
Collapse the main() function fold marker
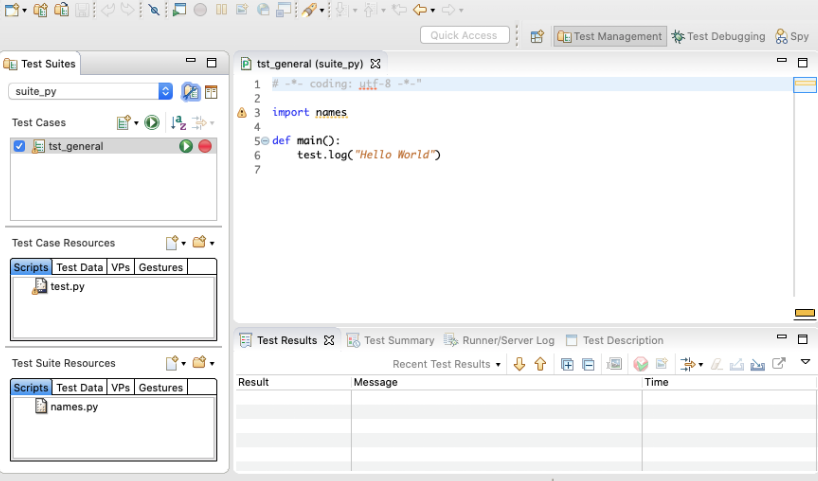[265, 142]
